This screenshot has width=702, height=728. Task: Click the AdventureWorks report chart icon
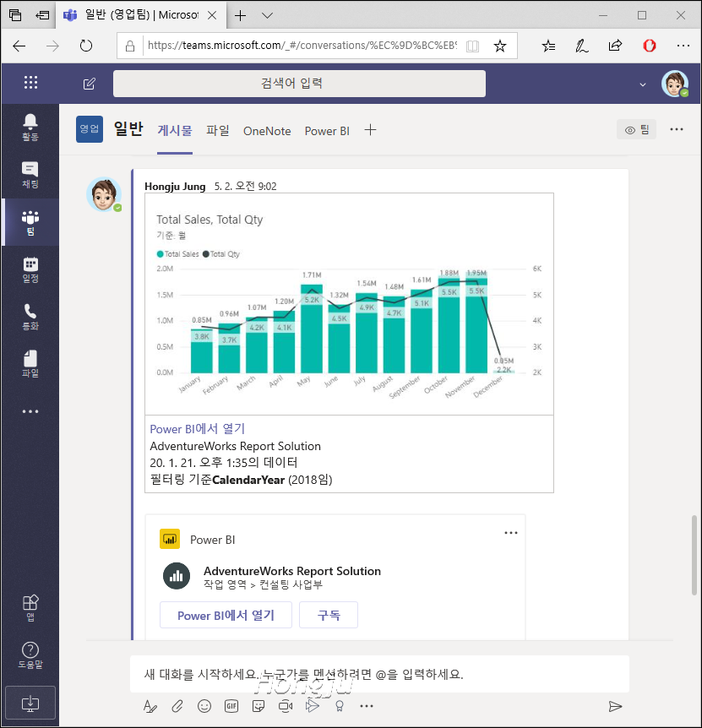[177, 576]
